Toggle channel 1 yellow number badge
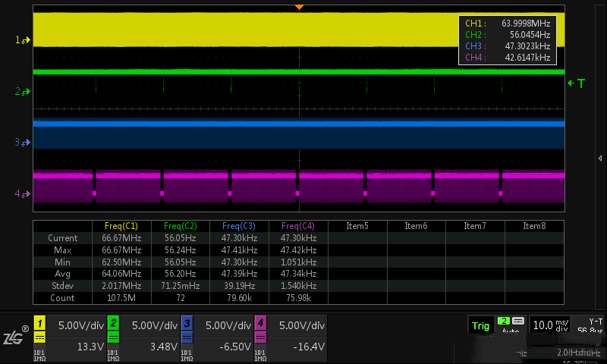Viewport: 607px width, 364px height. coord(39,323)
